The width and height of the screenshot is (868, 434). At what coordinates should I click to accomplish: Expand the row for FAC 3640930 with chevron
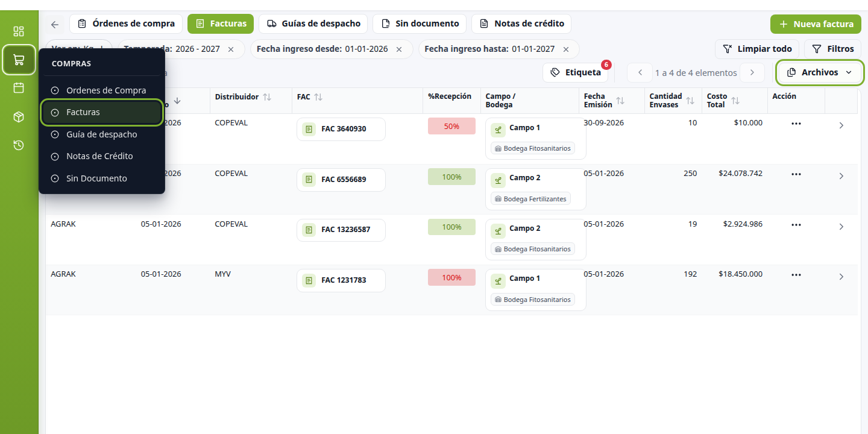tap(841, 125)
